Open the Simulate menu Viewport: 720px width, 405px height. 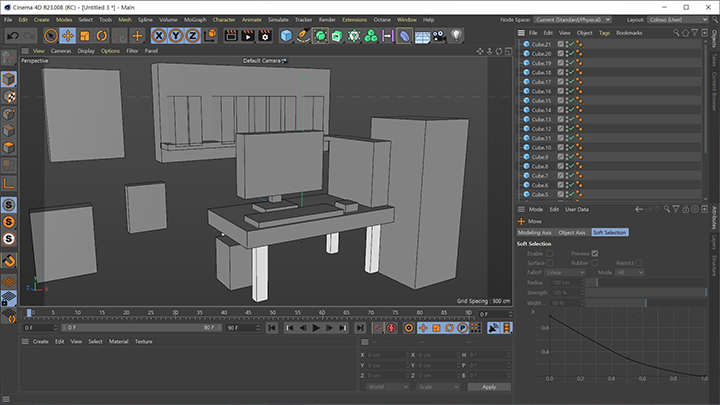[278, 20]
